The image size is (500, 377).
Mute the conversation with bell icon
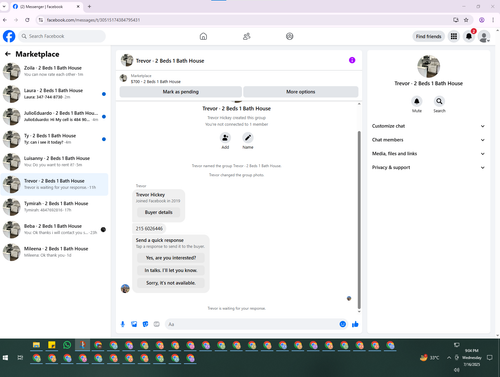click(x=417, y=101)
